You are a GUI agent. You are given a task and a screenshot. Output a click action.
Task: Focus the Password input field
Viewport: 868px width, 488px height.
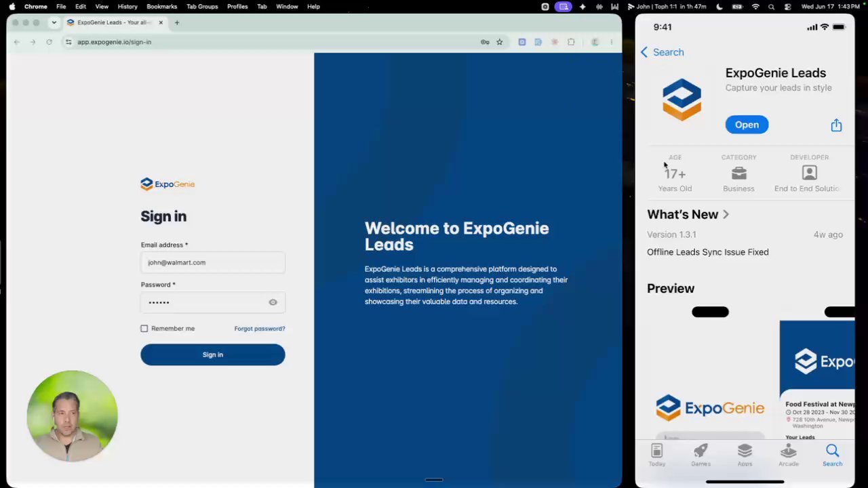tap(213, 302)
